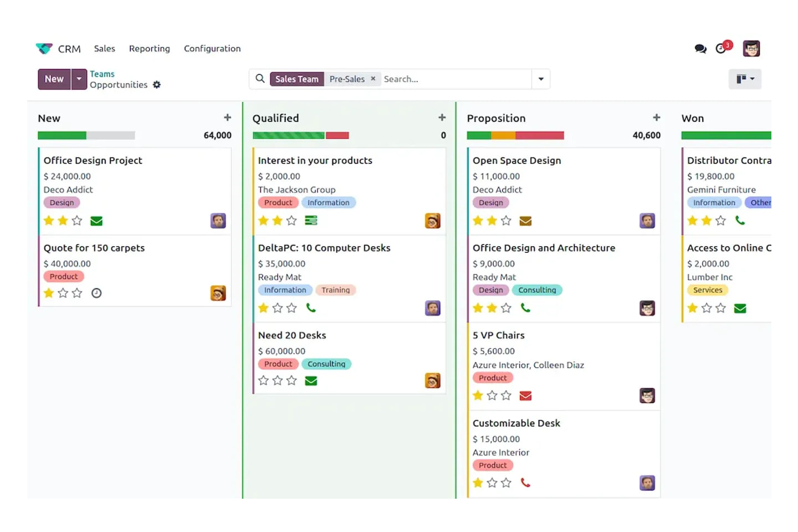
Task: Click email activity icon on Open Space Design
Action: pos(525,221)
